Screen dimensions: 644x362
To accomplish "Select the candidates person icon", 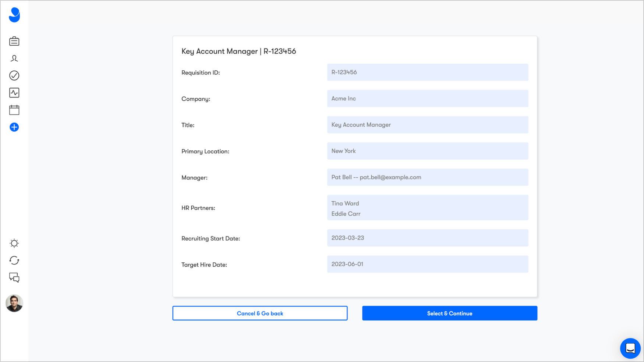I will [x=14, y=58].
